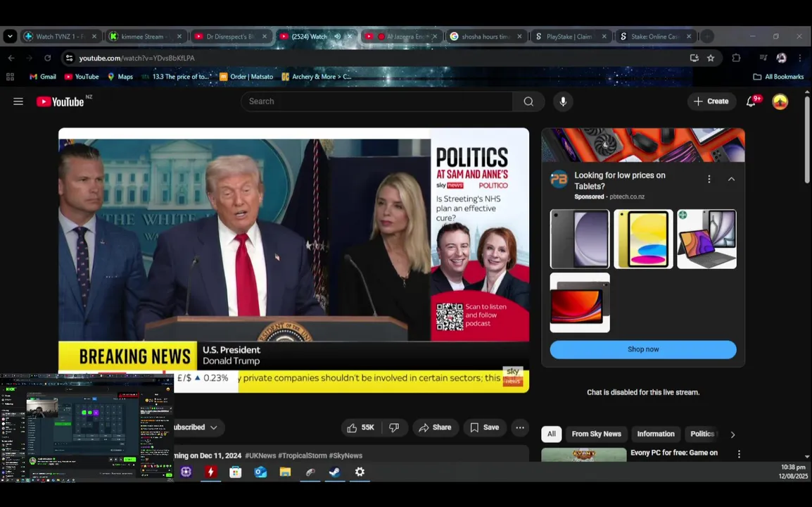Image resolution: width=812 pixels, height=507 pixels.
Task: Open the account avatar menu
Action: coord(780,101)
